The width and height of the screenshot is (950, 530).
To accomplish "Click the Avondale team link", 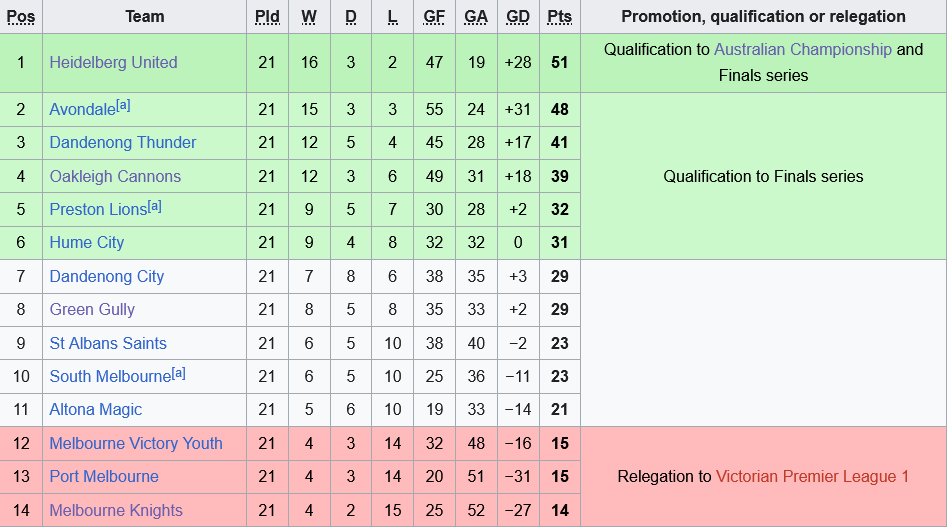I will coord(82,109).
